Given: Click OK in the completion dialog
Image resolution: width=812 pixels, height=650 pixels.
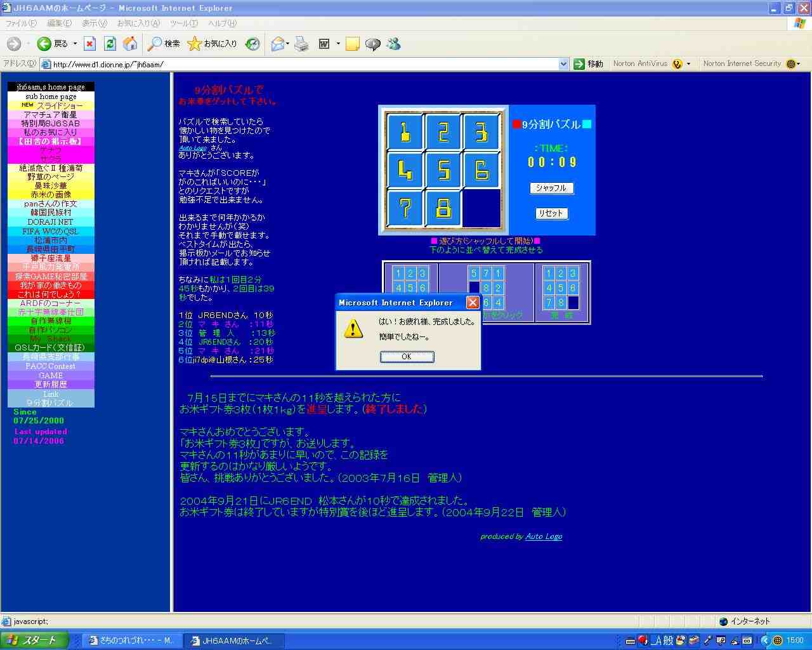Looking at the screenshot, I should (x=407, y=357).
